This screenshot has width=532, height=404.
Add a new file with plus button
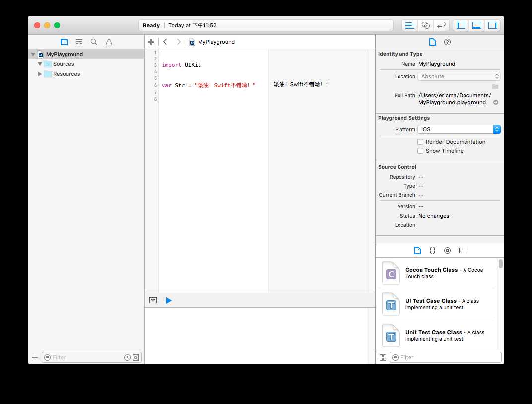(35, 357)
